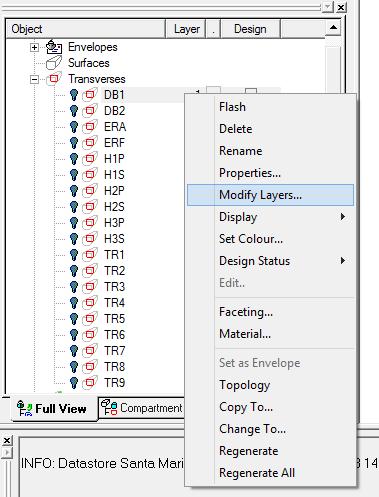379x497 pixels.
Task: Toggle the lightbulb visibility for ERA
Action: pyautogui.click(x=74, y=127)
